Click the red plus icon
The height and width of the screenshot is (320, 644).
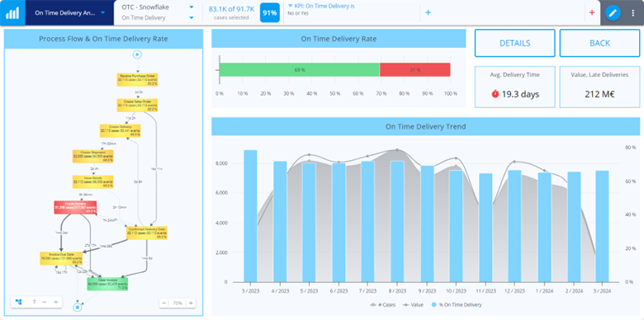[592, 12]
